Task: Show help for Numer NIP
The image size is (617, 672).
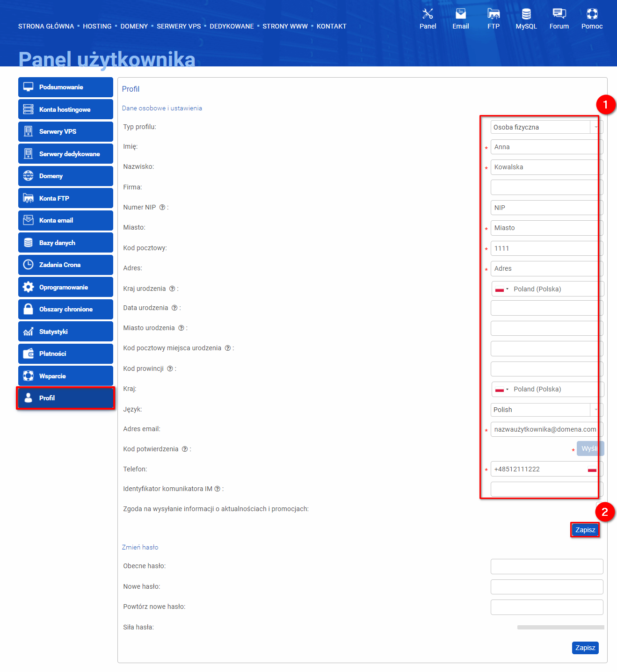Action: 162,207
